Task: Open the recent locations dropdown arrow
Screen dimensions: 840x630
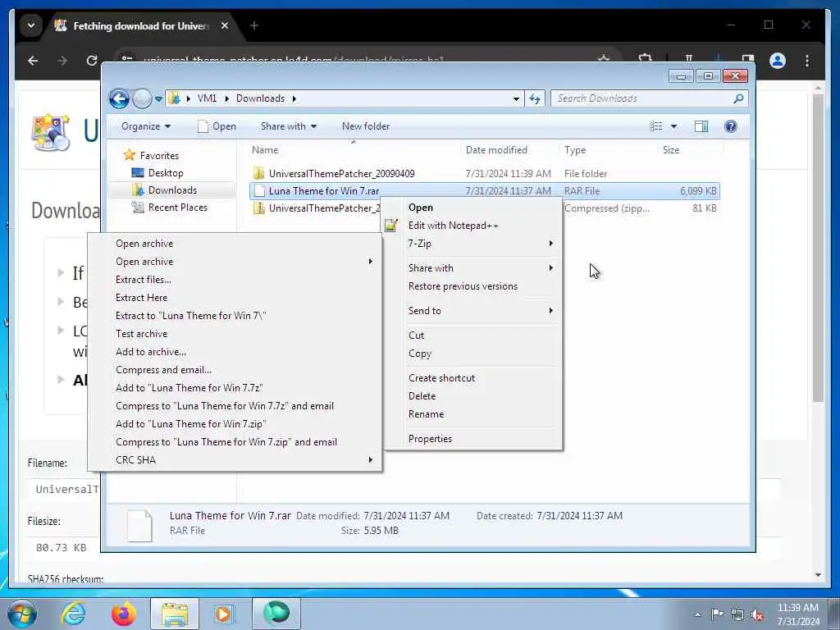Action: (158, 99)
